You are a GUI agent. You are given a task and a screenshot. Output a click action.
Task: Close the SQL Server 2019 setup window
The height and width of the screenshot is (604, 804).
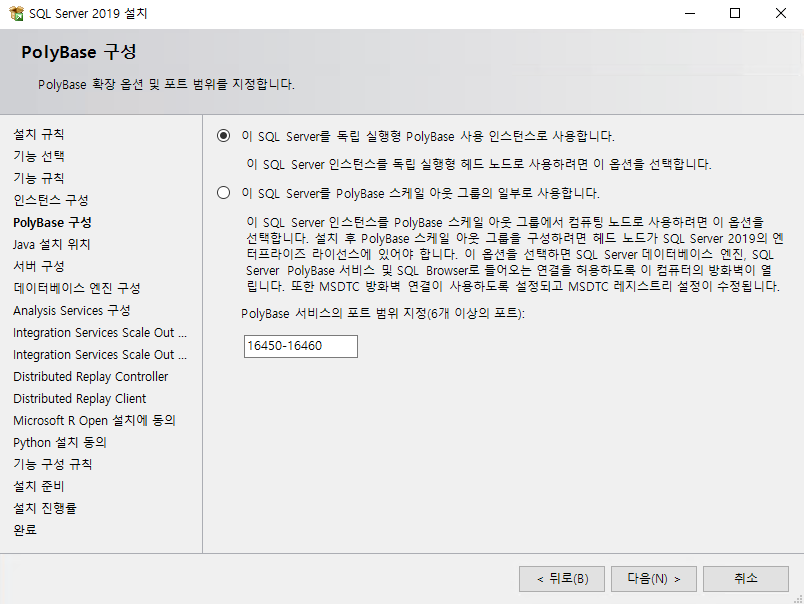780,13
